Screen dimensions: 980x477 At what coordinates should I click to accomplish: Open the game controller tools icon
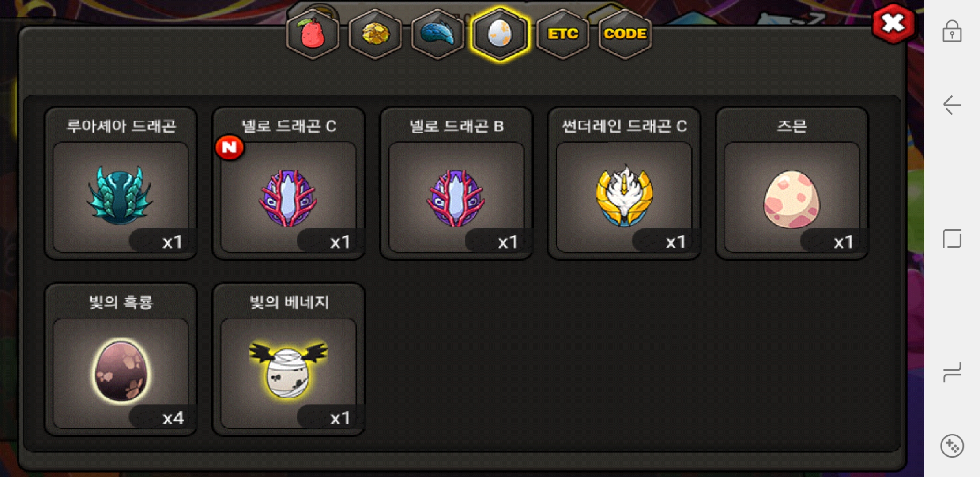[952, 446]
